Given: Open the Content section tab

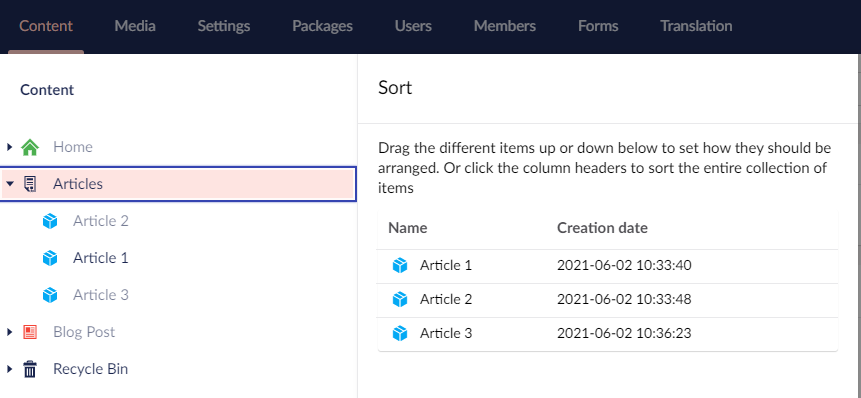Looking at the screenshot, I should [x=46, y=26].
